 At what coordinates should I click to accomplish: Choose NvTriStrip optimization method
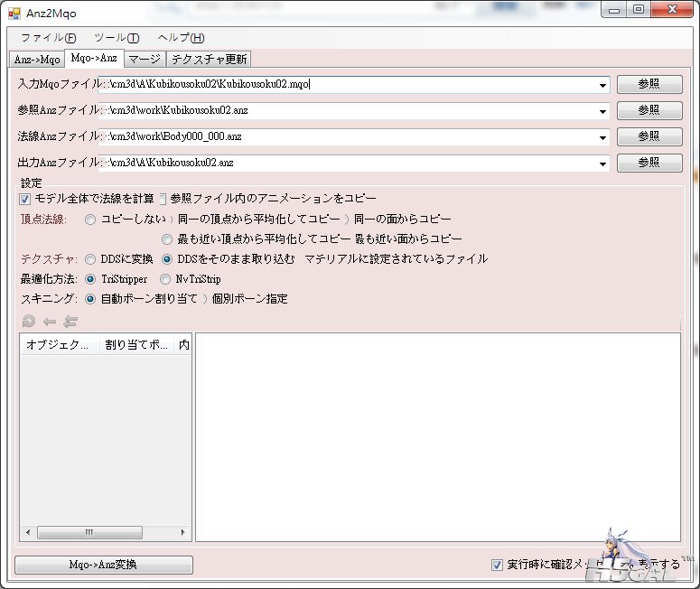165,279
